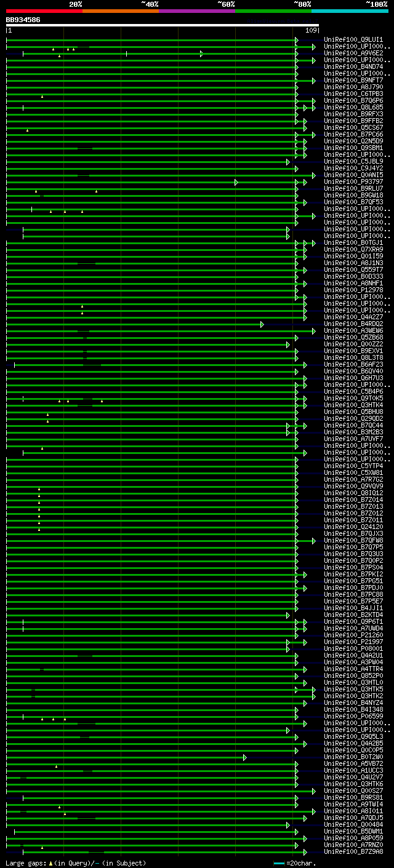Select hit label UniRef100_Q8L685
This screenshot has height=868, width=394.
pyautogui.click(x=353, y=108)
